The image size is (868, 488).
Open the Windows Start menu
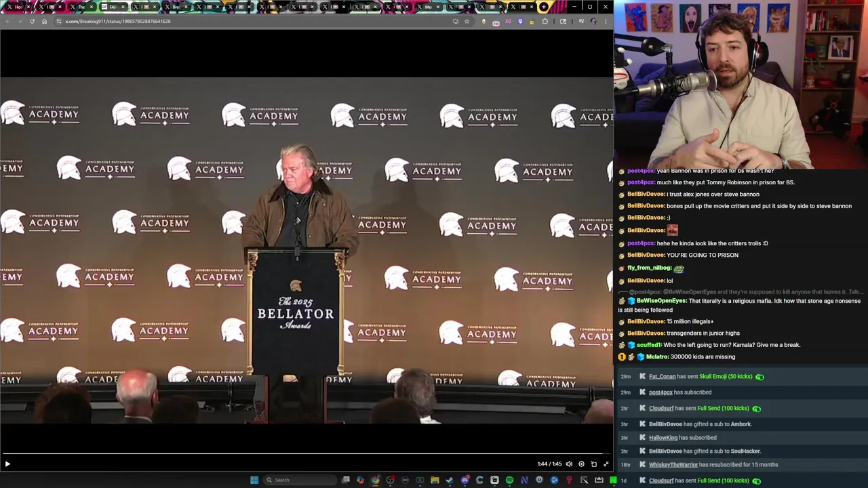tap(254, 480)
